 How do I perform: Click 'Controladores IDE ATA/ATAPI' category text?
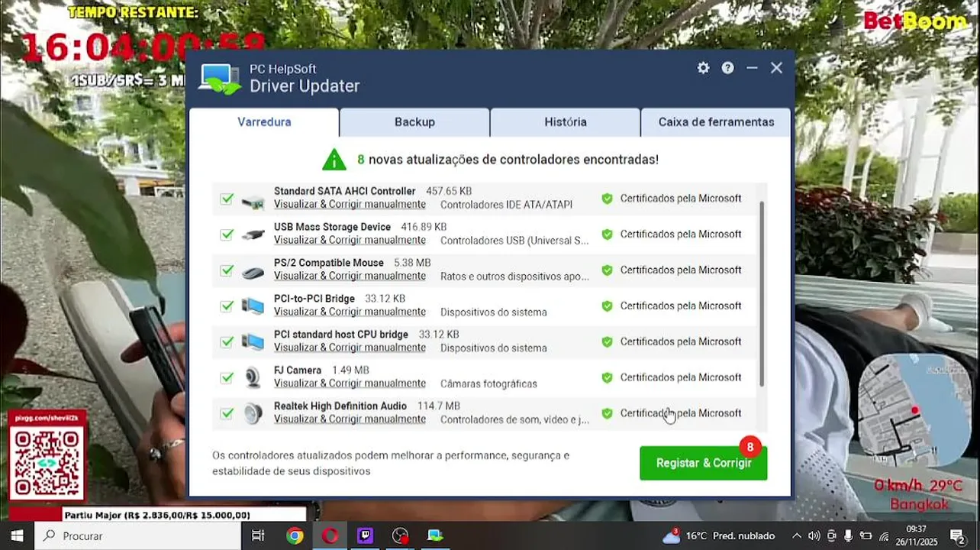coord(506,205)
